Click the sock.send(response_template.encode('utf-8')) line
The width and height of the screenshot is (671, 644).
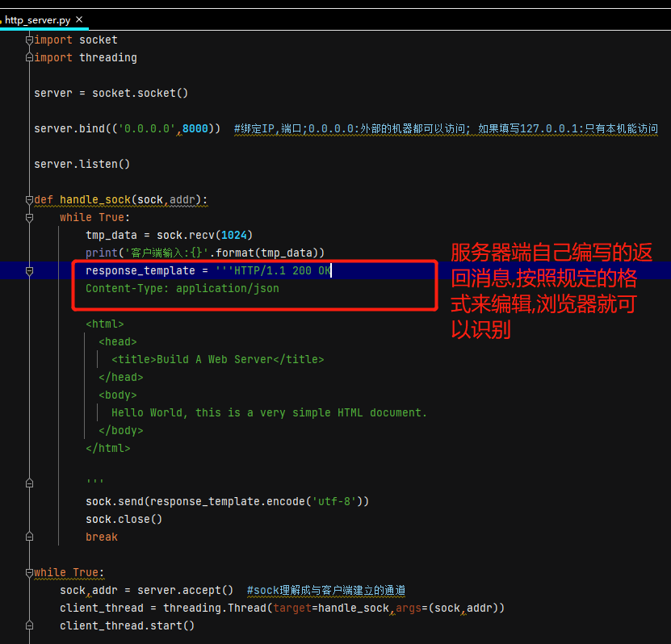pyautogui.click(x=227, y=501)
